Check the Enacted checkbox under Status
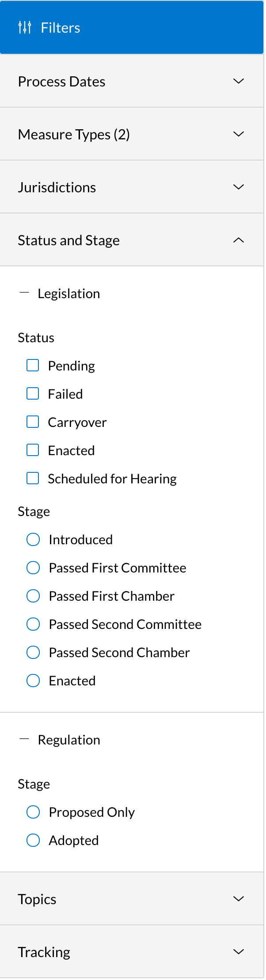The height and width of the screenshot is (980, 266). (x=33, y=450)
